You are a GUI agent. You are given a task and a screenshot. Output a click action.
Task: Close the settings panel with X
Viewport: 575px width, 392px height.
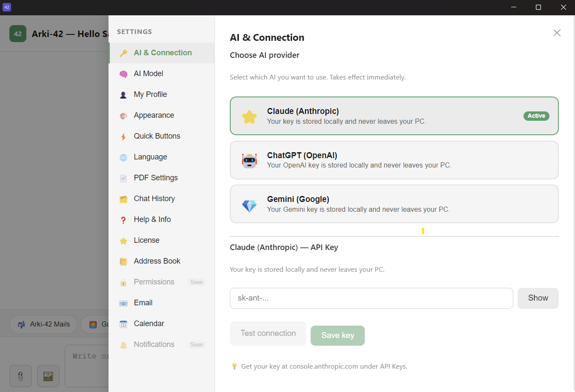click(557, 33)
